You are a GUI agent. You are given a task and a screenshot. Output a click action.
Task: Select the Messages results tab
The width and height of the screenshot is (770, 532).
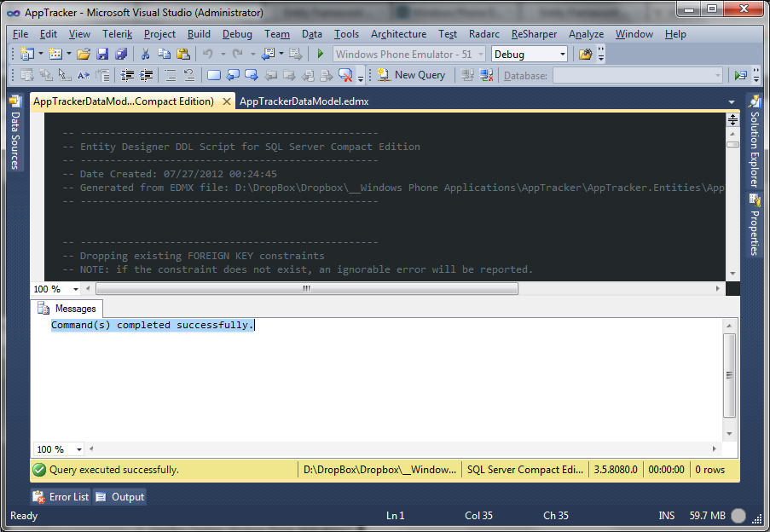[x=67, y=309]
